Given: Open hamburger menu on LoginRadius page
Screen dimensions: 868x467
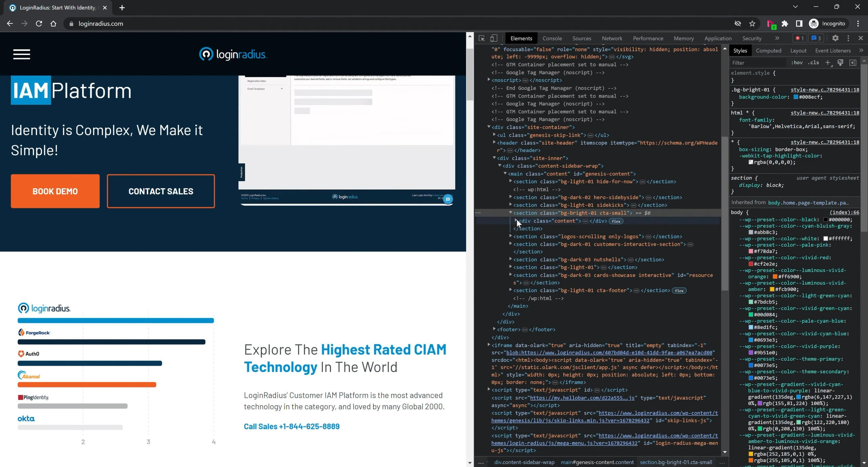Looking at the screenshot, I should tap(22, 54).
